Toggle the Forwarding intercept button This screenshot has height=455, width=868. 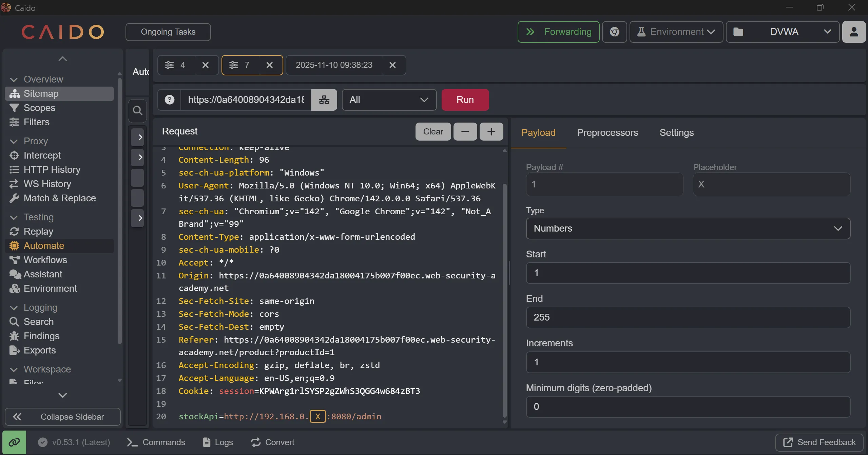pos(558,32)
